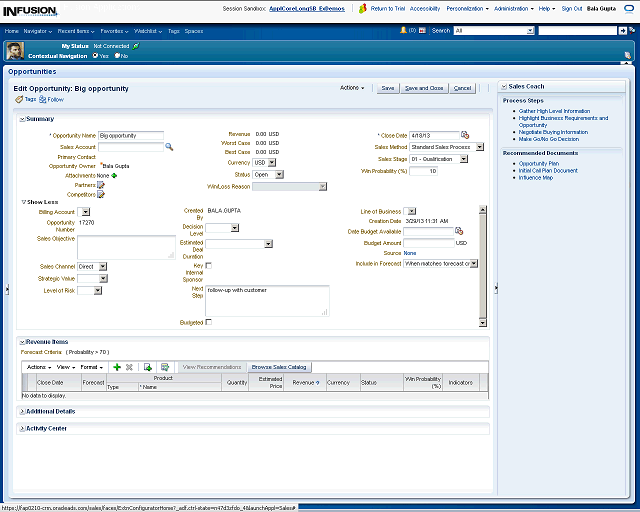Screen dimensions: 640x512
Task: Delete the revenue item with the X icon
Action: (x=129, y=367)
